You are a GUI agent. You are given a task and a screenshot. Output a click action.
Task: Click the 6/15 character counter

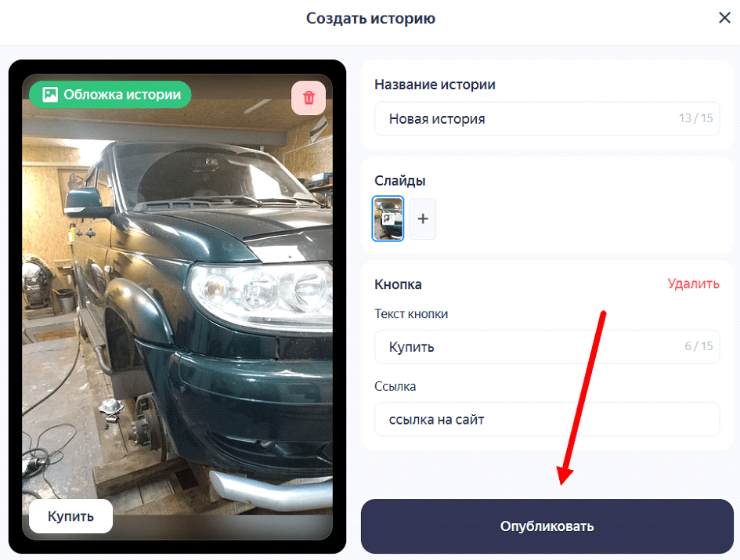(x=698, y=346)
